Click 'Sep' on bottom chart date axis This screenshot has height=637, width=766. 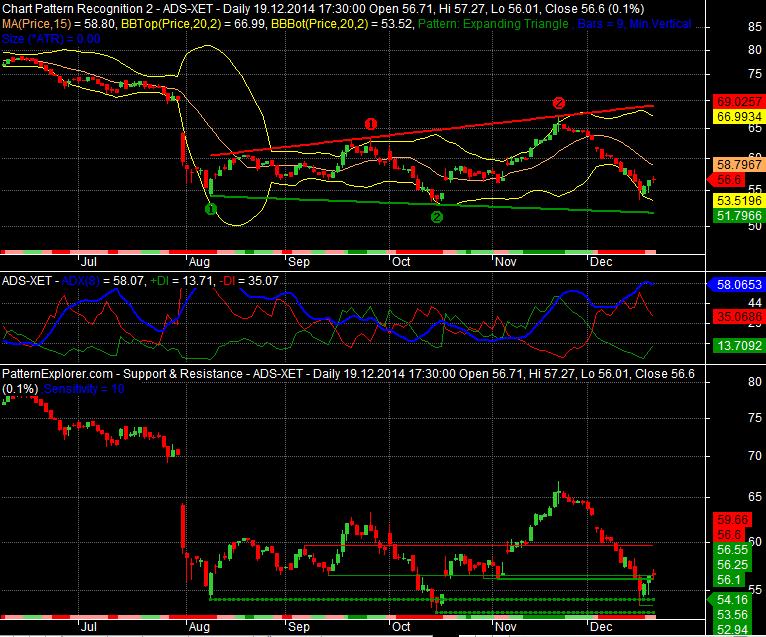298,627
